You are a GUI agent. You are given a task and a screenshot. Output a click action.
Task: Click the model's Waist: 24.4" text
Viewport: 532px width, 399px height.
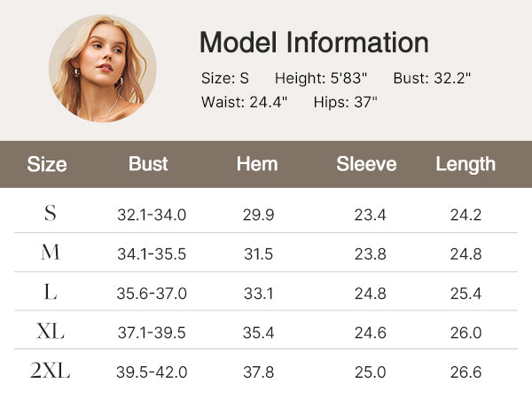click(x=244, y=101)
